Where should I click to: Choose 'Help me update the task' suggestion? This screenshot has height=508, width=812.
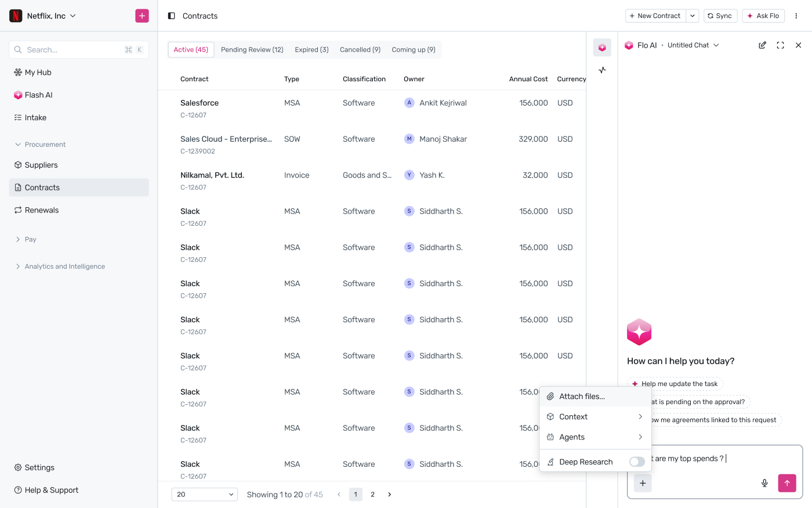tap(675, 384)
